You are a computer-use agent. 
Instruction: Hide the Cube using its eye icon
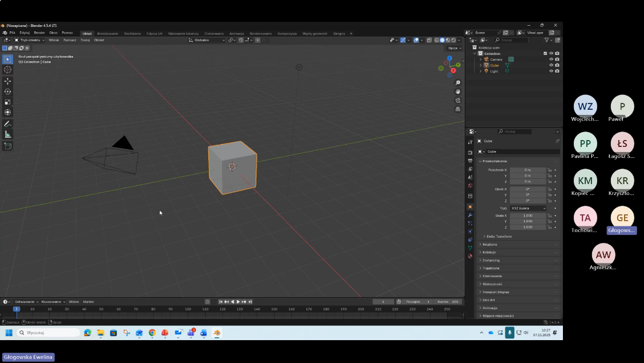[551, 65]
